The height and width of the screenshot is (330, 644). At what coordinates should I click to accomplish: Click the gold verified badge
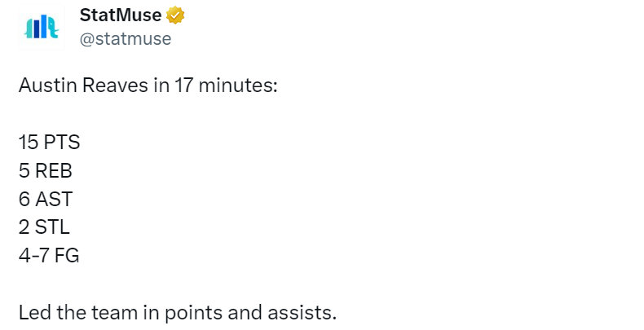174,15
